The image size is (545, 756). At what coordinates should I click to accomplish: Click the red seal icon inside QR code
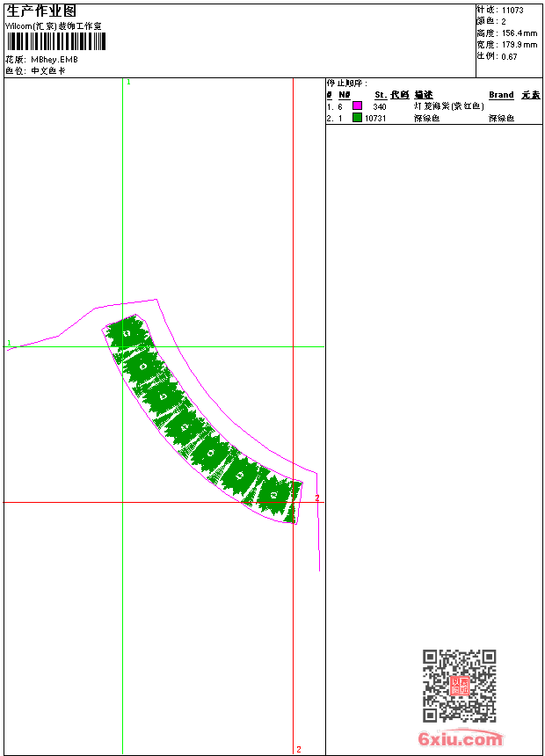click(x=460, y=686)
